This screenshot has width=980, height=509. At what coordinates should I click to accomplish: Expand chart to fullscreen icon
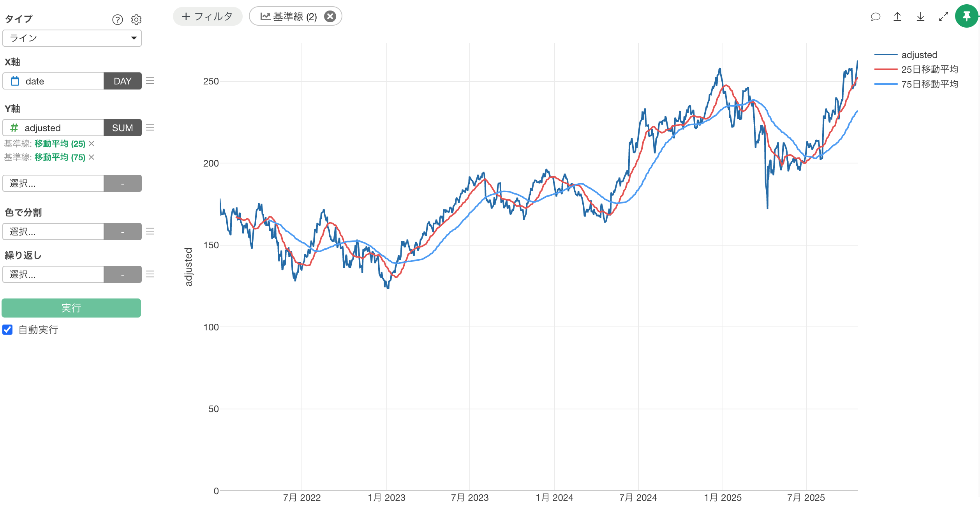click(943, 17)
